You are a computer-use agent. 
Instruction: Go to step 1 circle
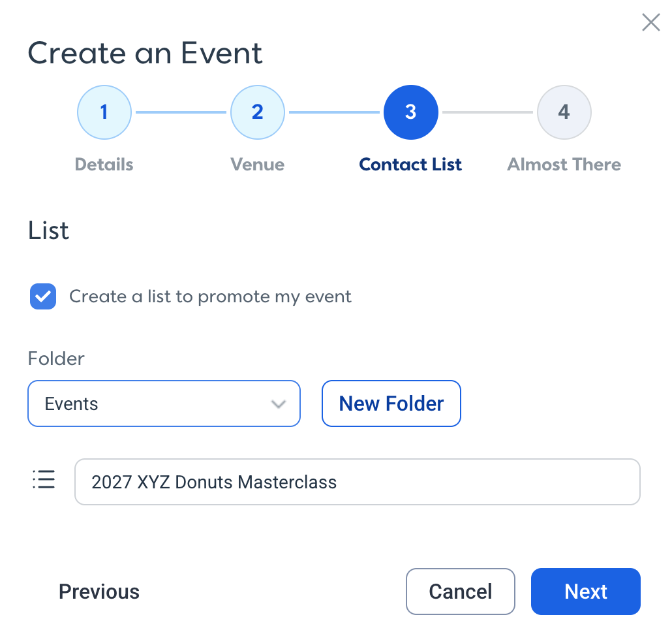(104, 112)
